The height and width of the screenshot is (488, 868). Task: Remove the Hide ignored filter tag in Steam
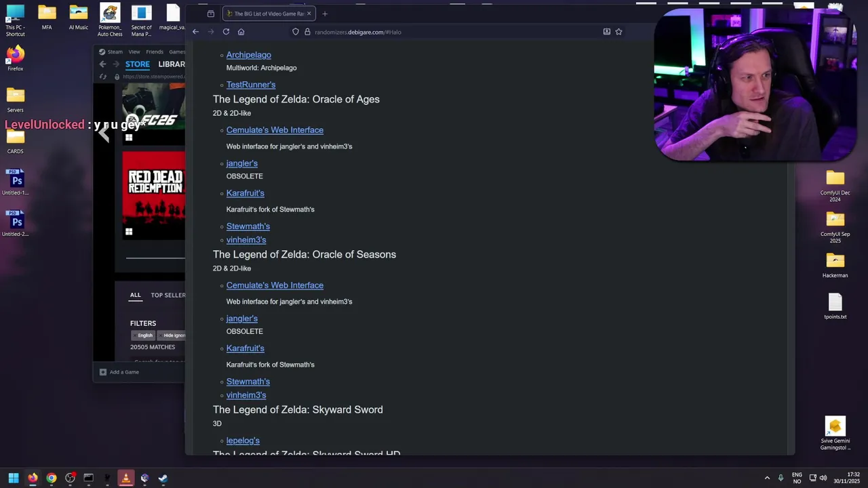point(172,335)
